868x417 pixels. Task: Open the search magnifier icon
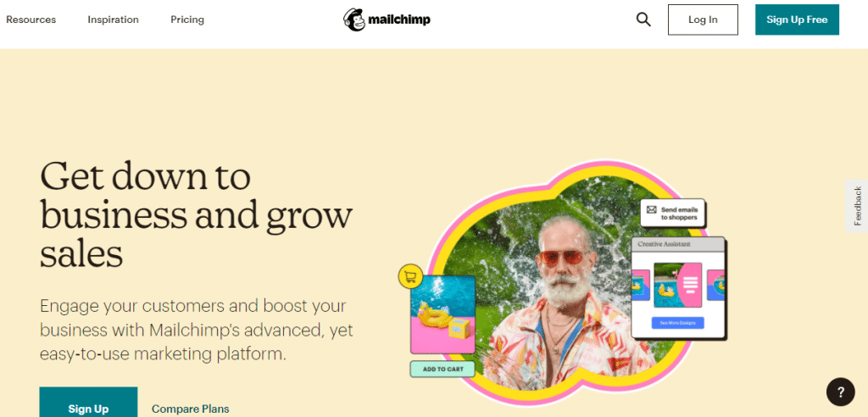tap(643, 20)
